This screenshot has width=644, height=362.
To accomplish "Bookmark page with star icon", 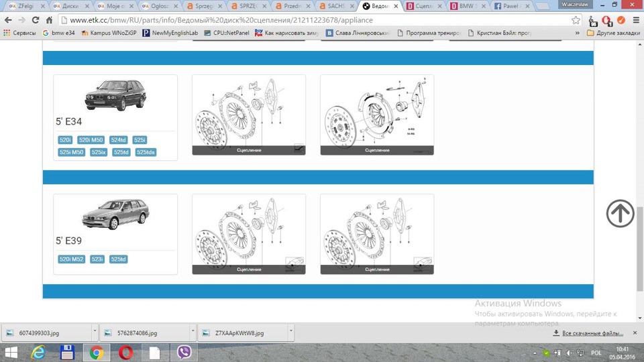I will (x=576, y=19).
